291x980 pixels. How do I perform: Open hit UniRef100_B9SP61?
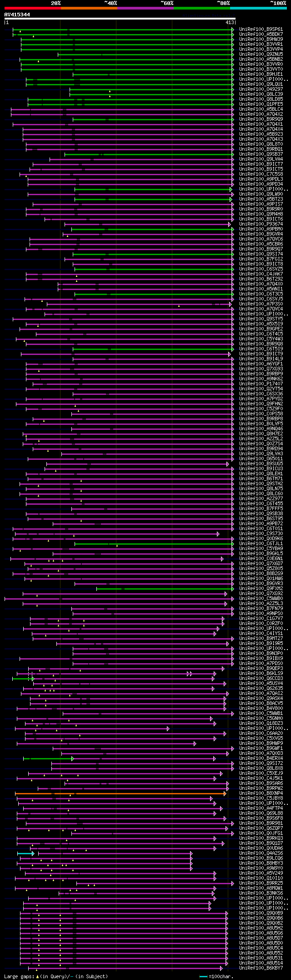tap(261, 30)
